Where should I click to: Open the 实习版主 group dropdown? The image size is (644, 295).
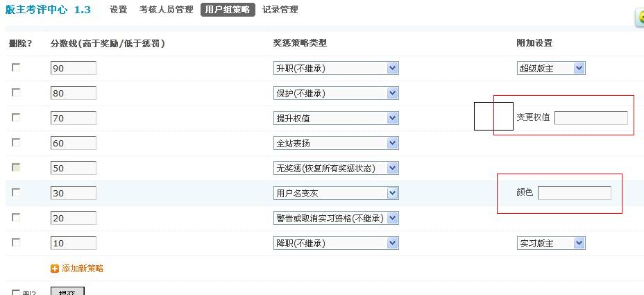(551, 243)
